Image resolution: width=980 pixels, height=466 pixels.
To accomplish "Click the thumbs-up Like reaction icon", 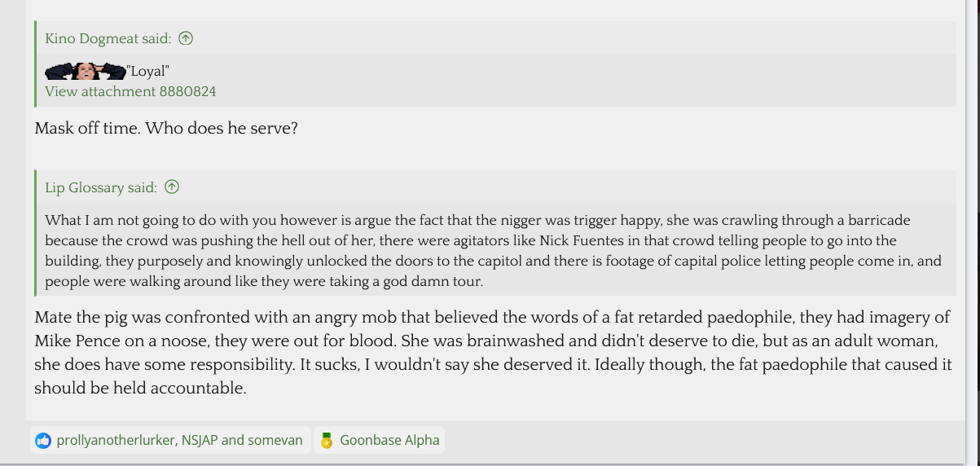I will click(x=43, y=441).
